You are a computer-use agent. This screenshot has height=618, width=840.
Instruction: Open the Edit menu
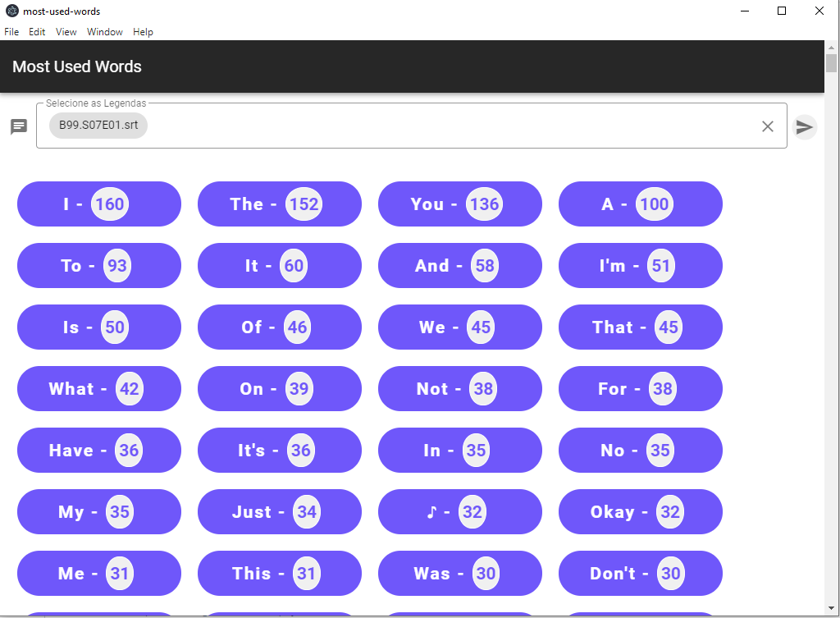click(37, 32)
